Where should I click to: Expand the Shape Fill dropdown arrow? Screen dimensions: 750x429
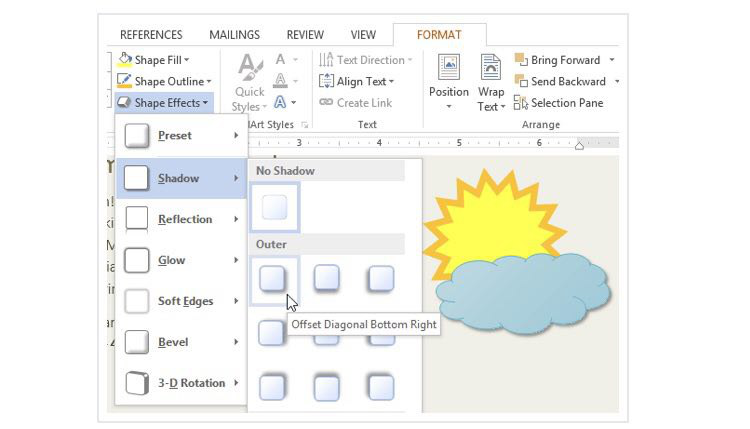click(186, 60)
